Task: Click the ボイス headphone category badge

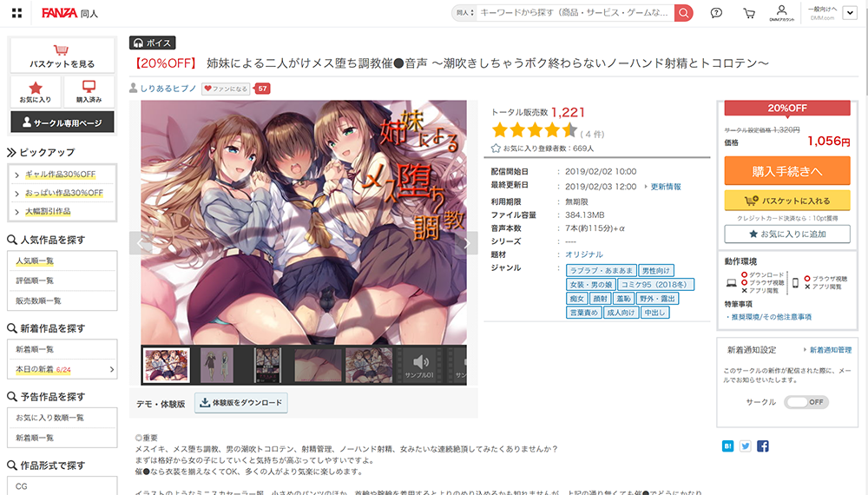Action: point(152,43)
